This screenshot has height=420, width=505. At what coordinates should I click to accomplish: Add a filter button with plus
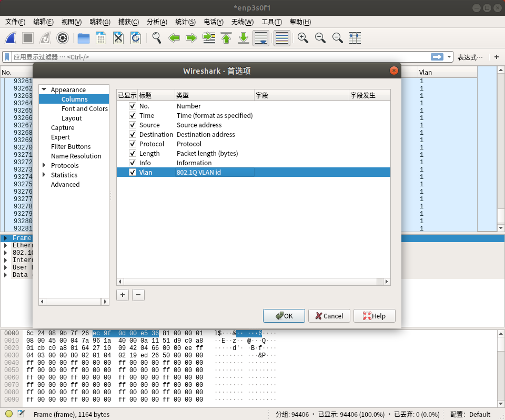(x=497, y=57)
